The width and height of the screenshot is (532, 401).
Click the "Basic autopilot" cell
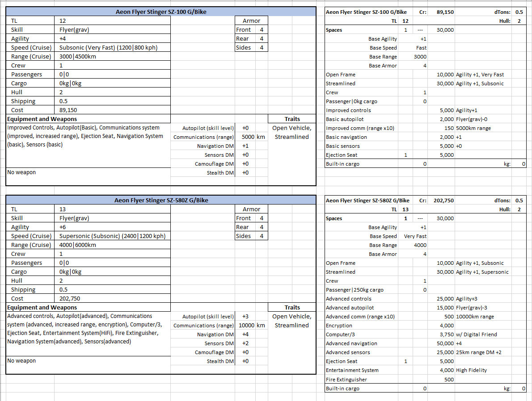345,119
